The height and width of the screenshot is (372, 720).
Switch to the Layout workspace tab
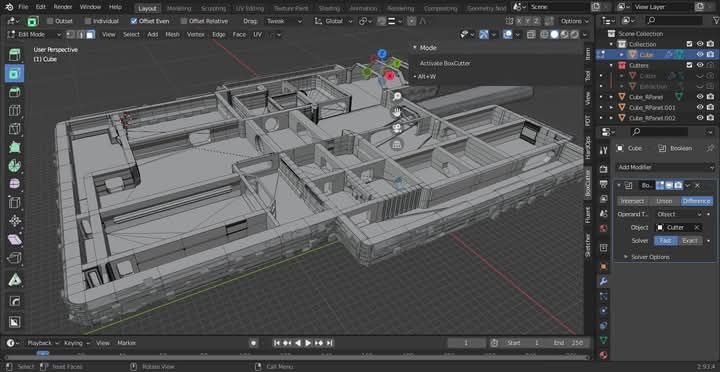point(147,8)
